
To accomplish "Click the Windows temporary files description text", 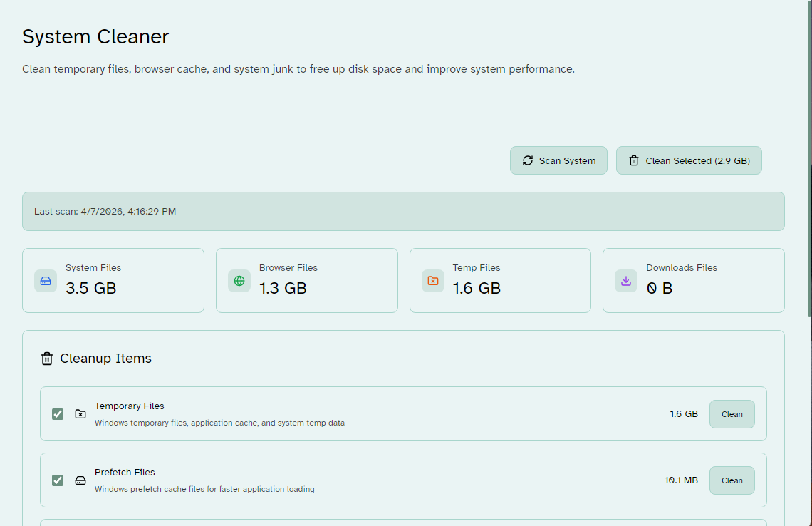I will pyautogui.click(x=219, y=423).
